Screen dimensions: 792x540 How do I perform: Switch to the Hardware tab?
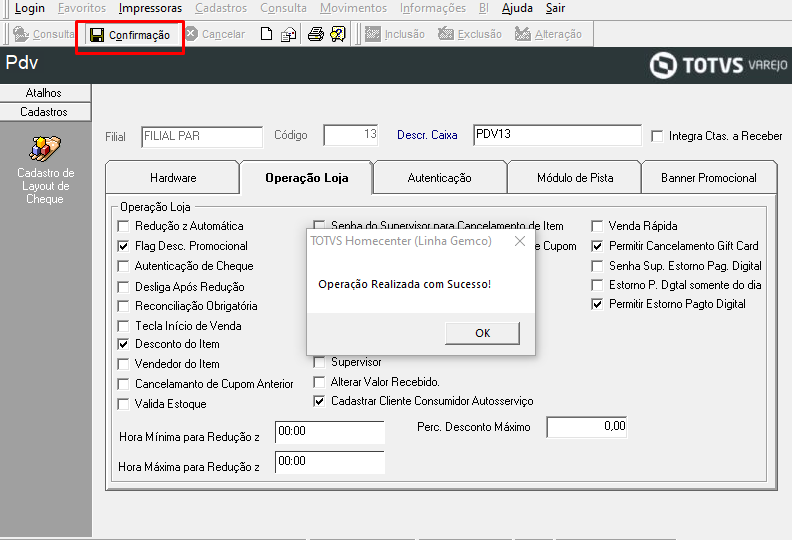coord(173,178)
